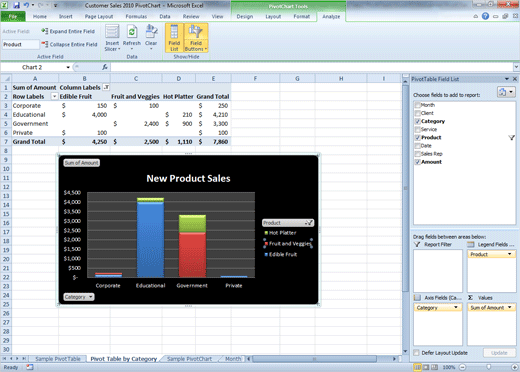The height and width of the screenshot is (372, 520).
Task: Toggle Defer Layout Update checkbox
Action: [x=416, y=353]
